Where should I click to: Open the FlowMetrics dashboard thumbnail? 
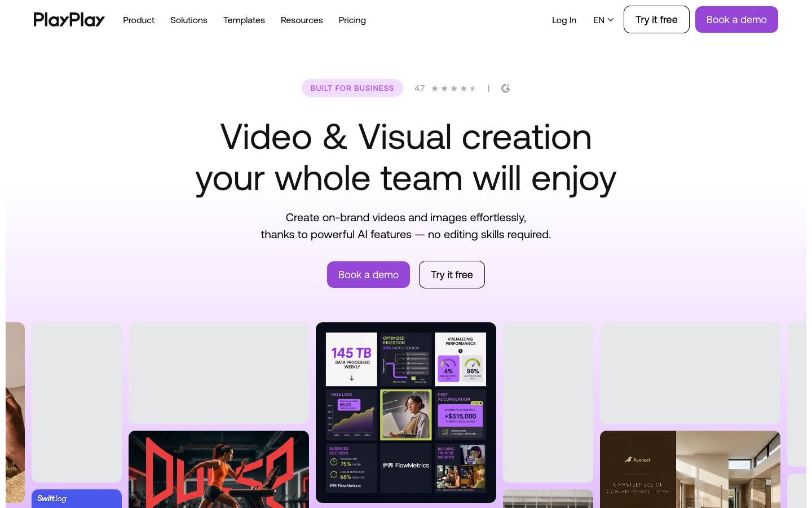(406, 413)
